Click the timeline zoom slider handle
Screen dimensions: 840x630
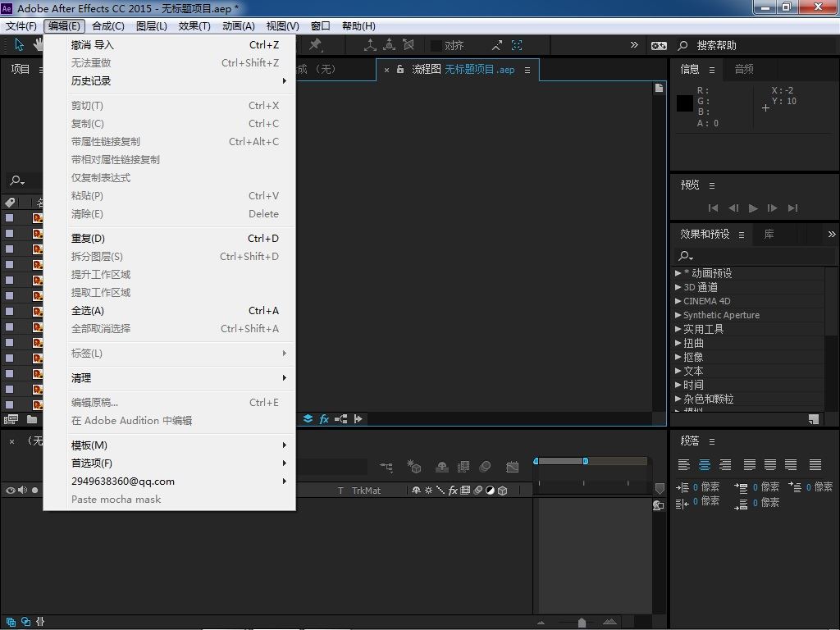point(582,623)
